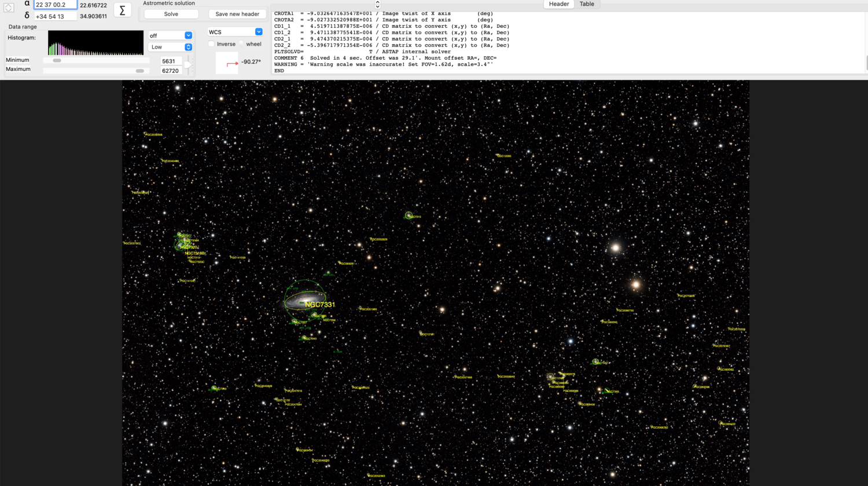Switch to the Header tab
The width and height of the screenshot is (868, 486).
(559, 4)
